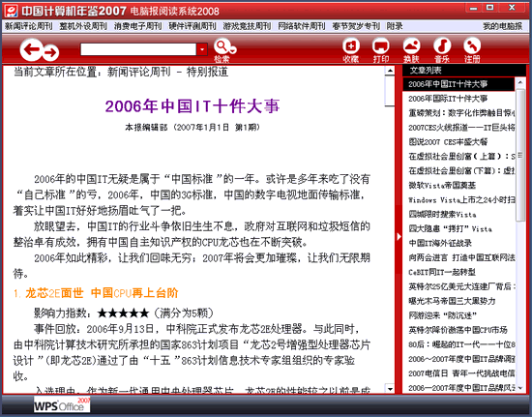Screen dimensions: 532x417
Task: Open registration with 注册 icon
Action: (x=472, y=49)
